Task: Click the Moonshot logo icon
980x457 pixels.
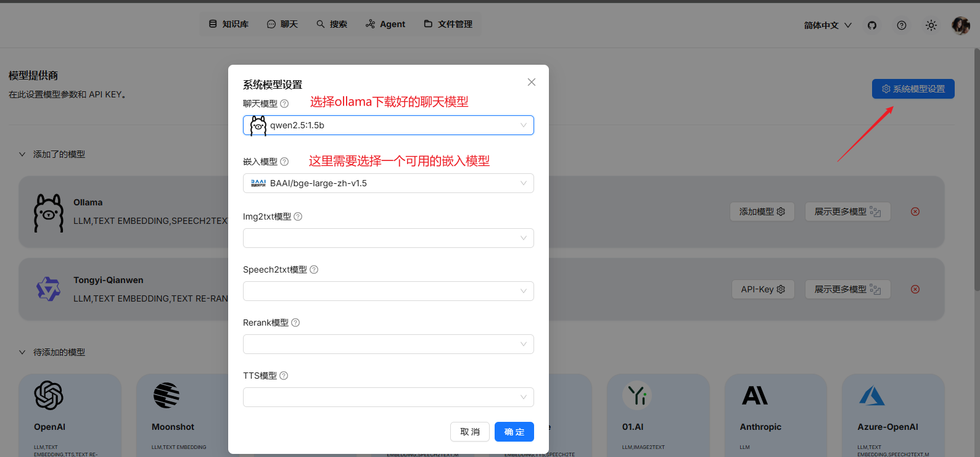Action: pos(167,395)
